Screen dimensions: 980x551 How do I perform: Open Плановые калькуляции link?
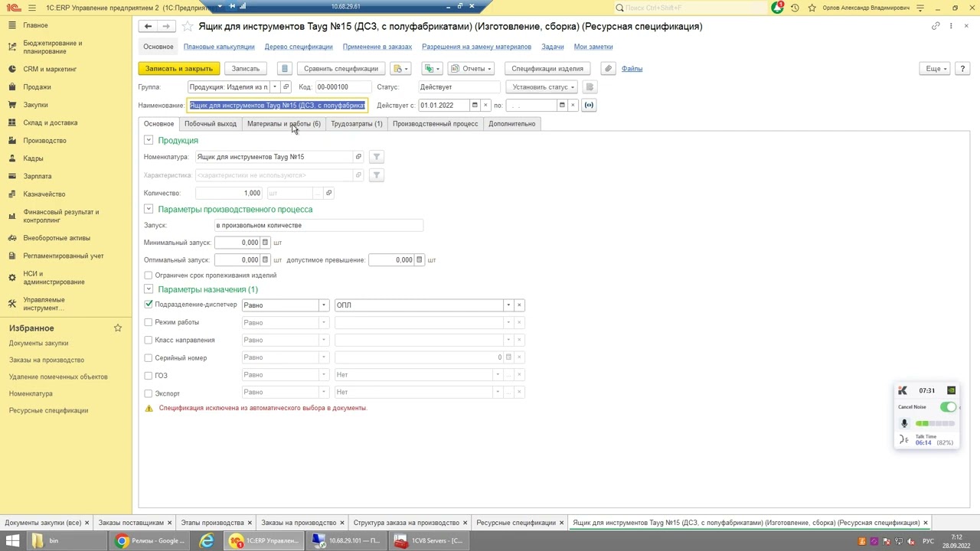click(219, 47)
